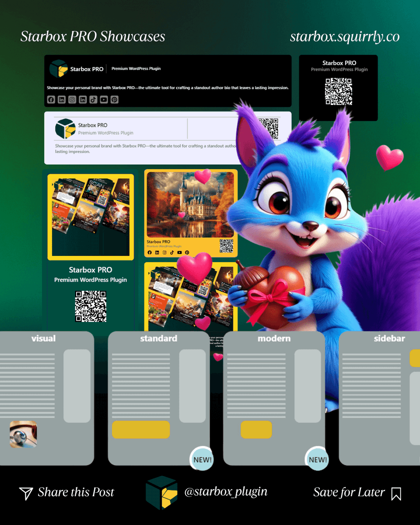Click Starbox logo in black wide card
Viewport: 420px width, 525px height.
click(58, 69)
